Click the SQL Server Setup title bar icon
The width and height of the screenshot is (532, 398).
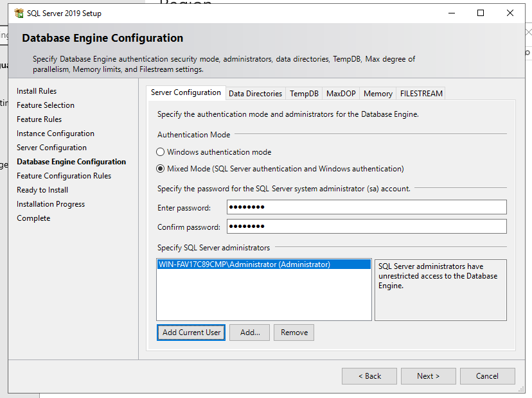[x=19, y=13]
